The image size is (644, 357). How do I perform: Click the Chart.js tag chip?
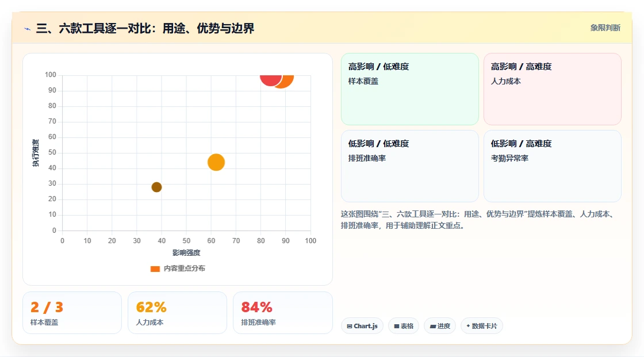(362, 326)
